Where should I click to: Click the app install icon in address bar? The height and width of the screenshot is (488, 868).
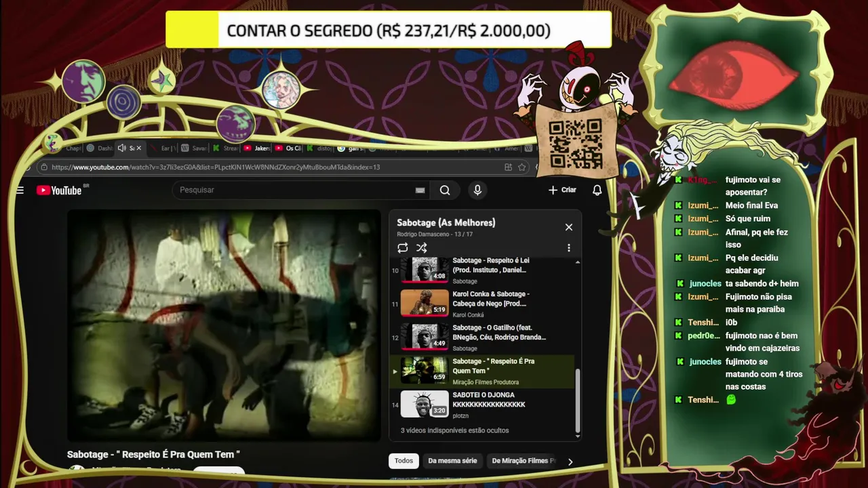tap(508, 167)
